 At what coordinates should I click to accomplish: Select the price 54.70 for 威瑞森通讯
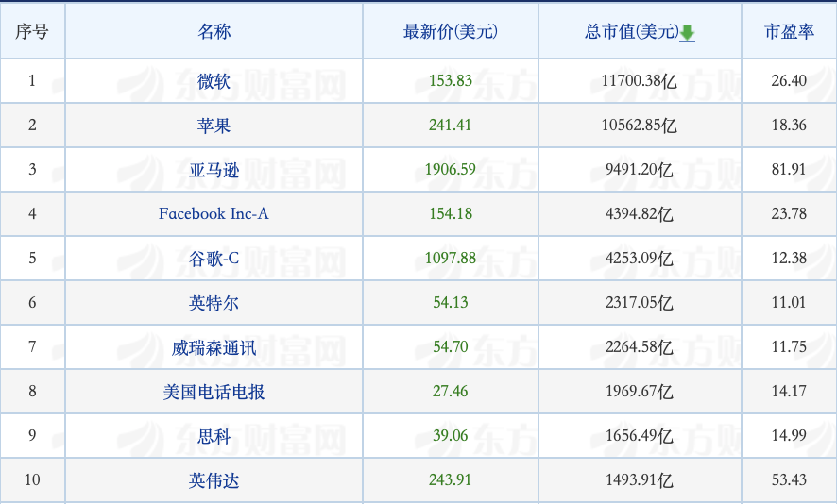point(451,346)
